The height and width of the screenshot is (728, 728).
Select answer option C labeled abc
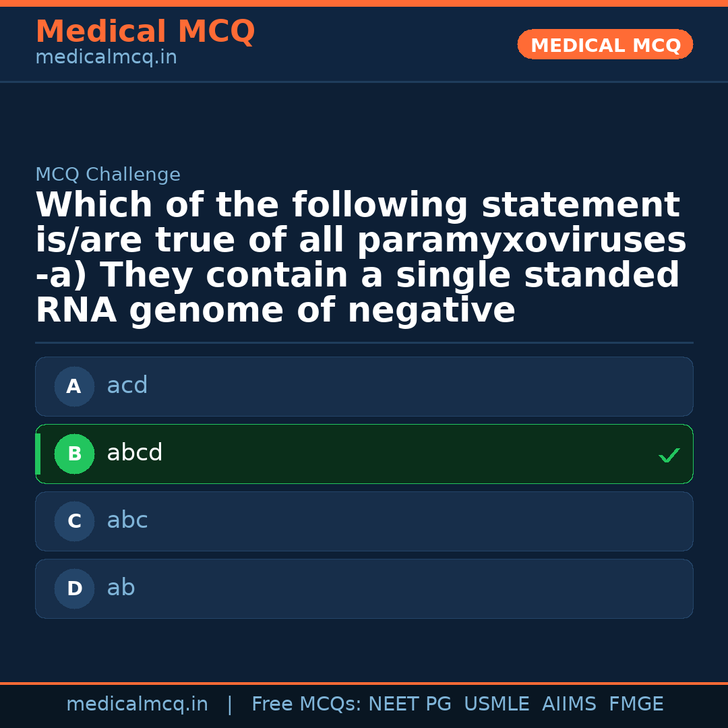point(364,521)
